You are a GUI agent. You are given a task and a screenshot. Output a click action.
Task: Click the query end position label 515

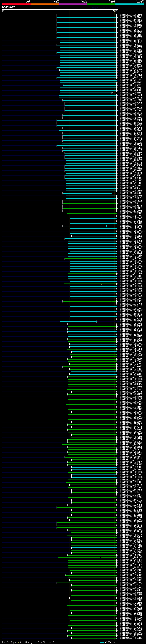115,11
